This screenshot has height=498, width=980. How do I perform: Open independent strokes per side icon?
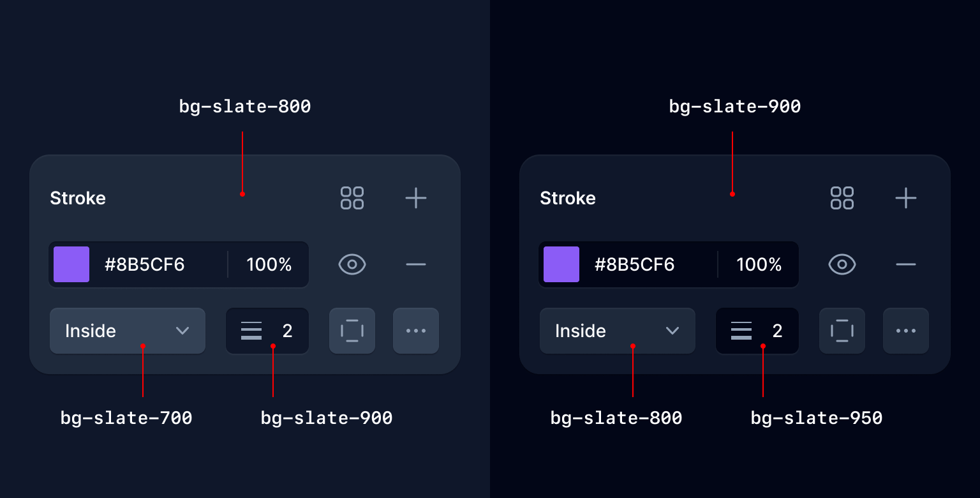coord(352,331)
